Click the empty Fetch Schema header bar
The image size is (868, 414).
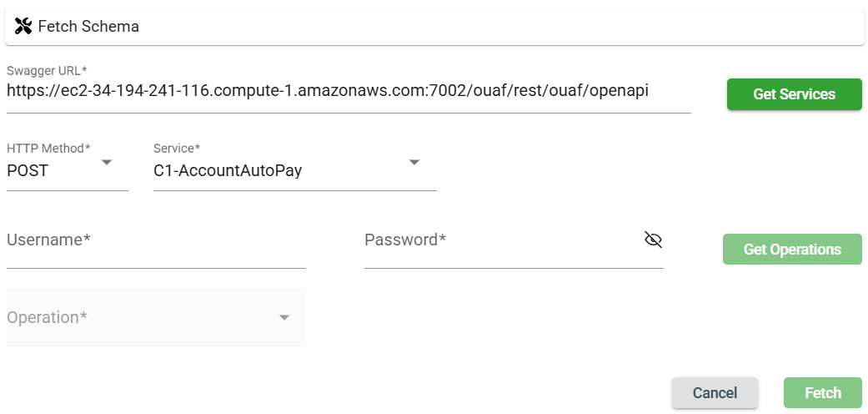pyautogui.click(x=500, y=27)
